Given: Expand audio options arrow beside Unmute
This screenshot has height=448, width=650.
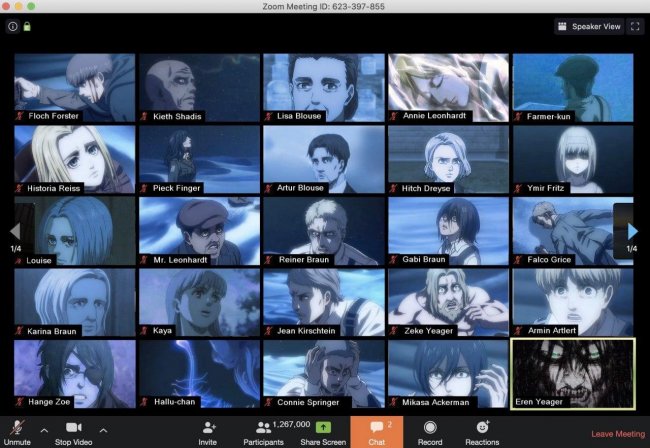Looking at the screenshot, I should tap(43, 430).
